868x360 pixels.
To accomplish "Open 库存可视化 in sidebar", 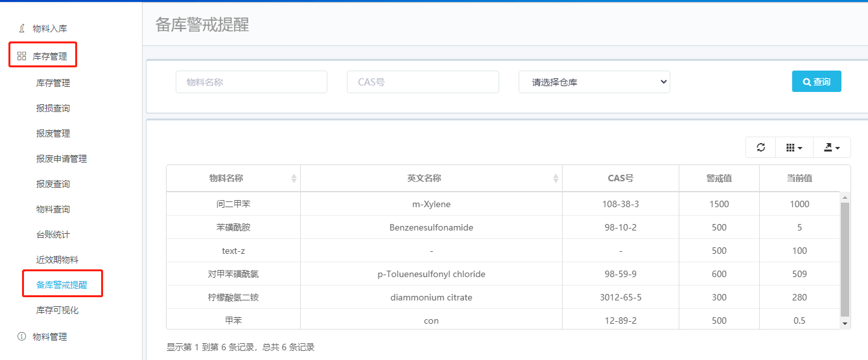I will coord(57,310).
